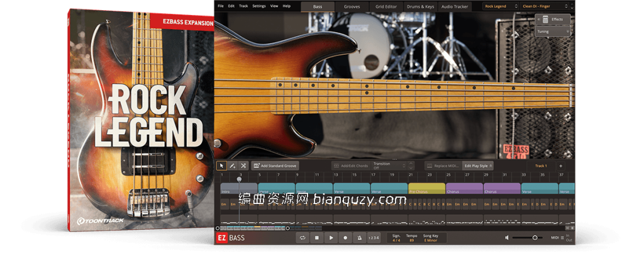The height and width of the screenshot is (262, 644).
Task: Switch to Drums & Keys tab
Action: [x=421, y=6]
